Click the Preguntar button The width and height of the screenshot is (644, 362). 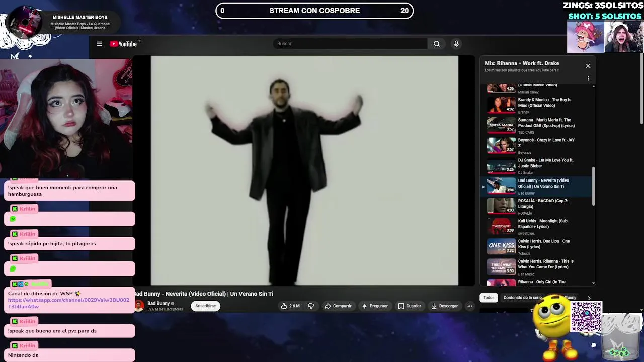click(375, 306)
